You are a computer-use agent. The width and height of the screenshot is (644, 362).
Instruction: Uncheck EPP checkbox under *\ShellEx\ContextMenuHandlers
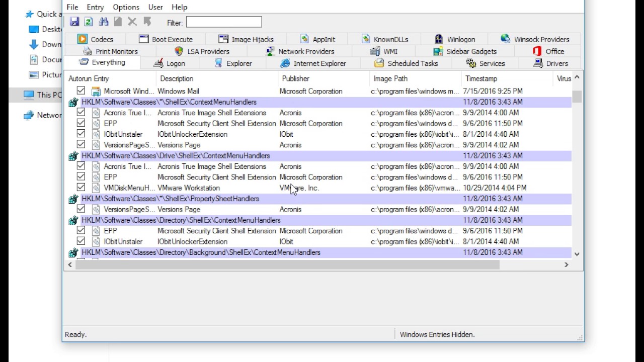[x=81, y=123]
